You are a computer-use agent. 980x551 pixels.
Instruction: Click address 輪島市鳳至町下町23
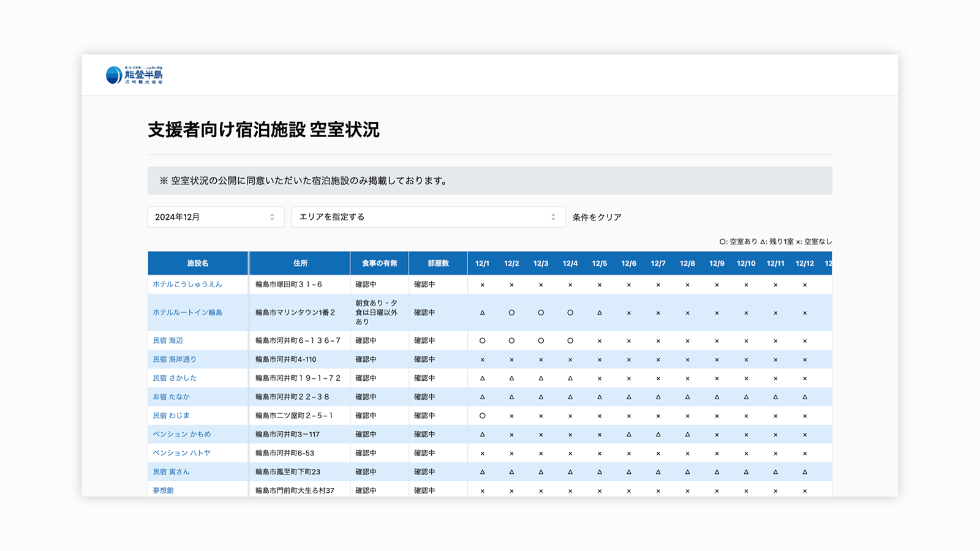pos(288,472)
